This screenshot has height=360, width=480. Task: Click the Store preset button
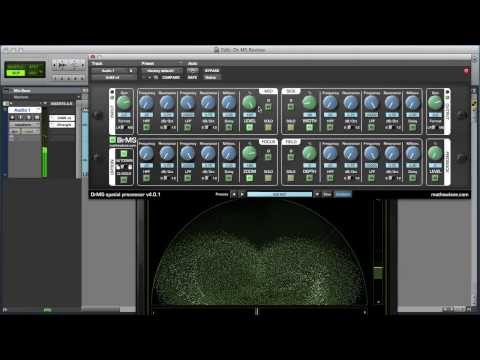click(327, 194)
